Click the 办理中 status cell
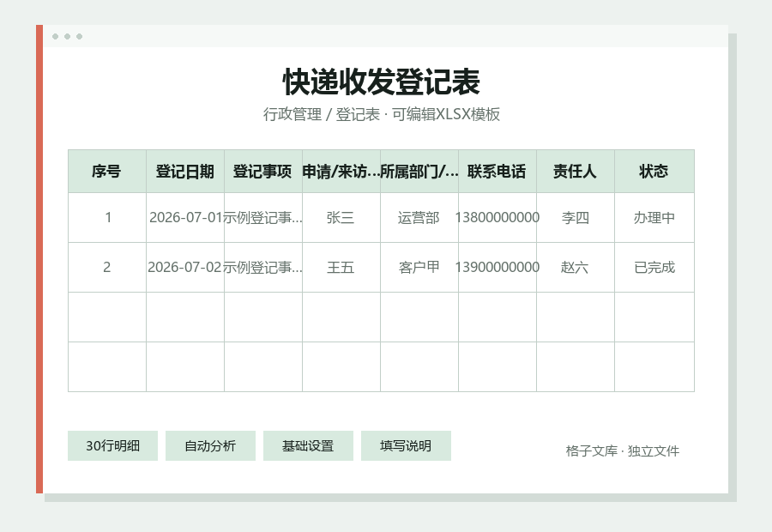 654,218
